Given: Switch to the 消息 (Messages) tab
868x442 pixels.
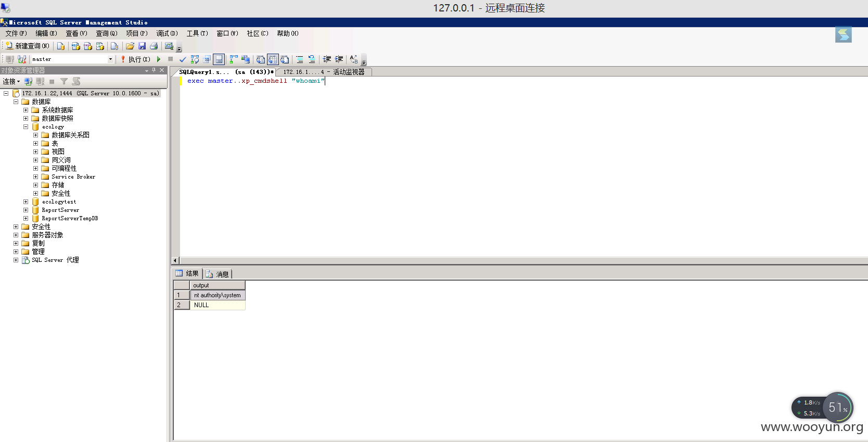Looking at the screenshot, I should pyautogui.click(x=218, y=274).
